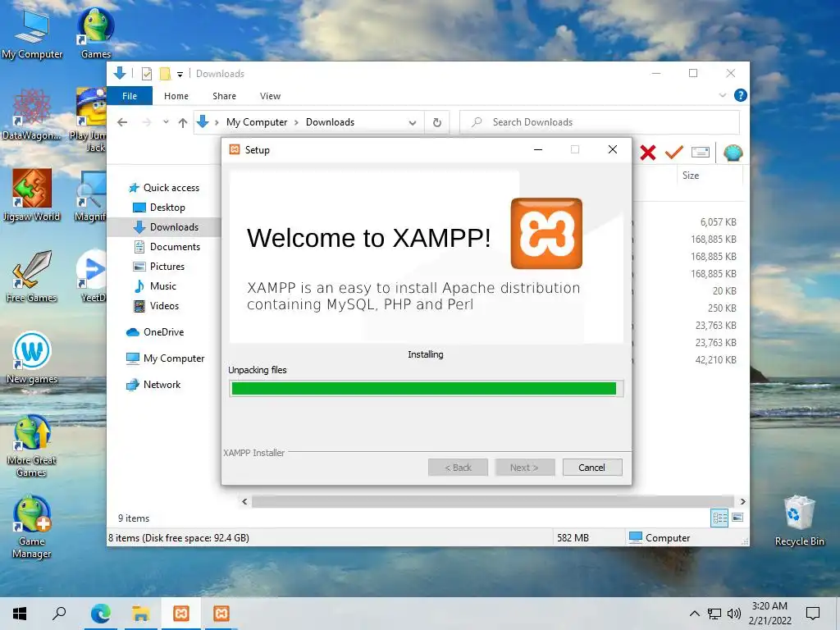Select Quick access in navigation pane
Viewport: 840px width, 630px height.
point(163,188)
